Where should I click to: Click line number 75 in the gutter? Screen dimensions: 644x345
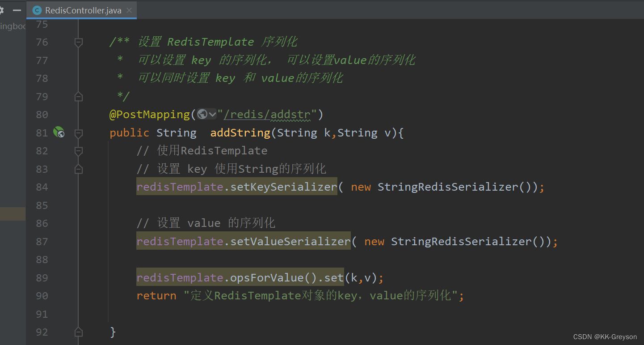(42, 24)
